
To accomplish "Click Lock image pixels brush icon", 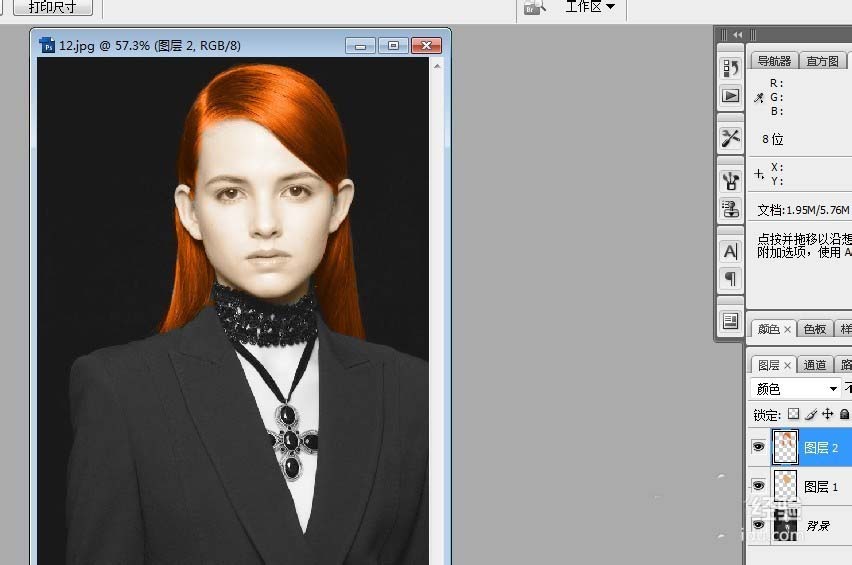I will 811,414.
